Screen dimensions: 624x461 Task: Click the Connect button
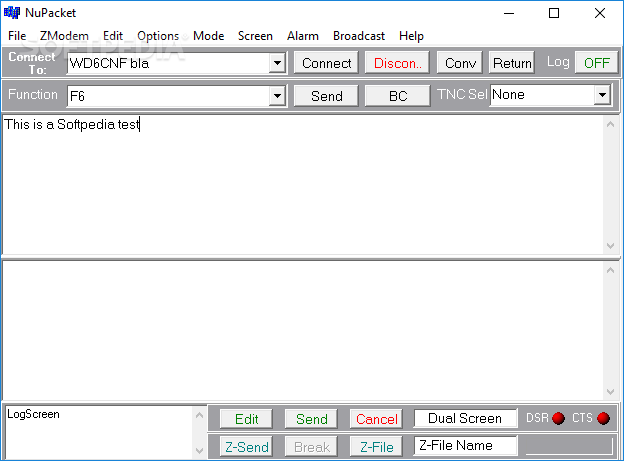pos(326,63)
